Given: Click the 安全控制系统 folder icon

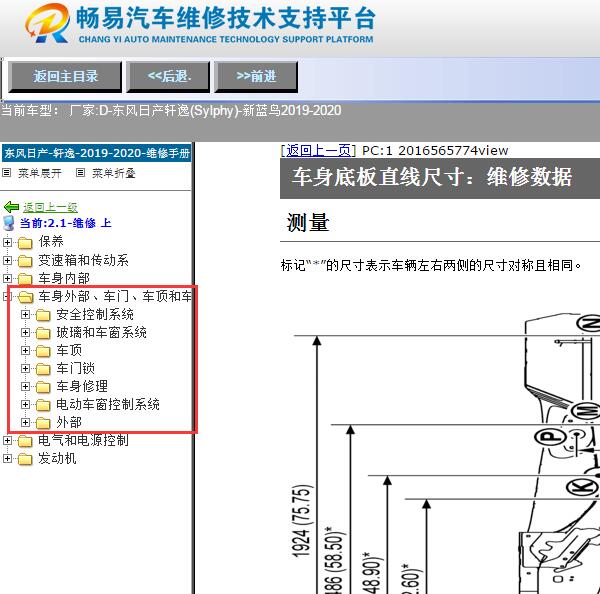Looking at the screenshot, I should pyautogui.click(x=43, y=315).
